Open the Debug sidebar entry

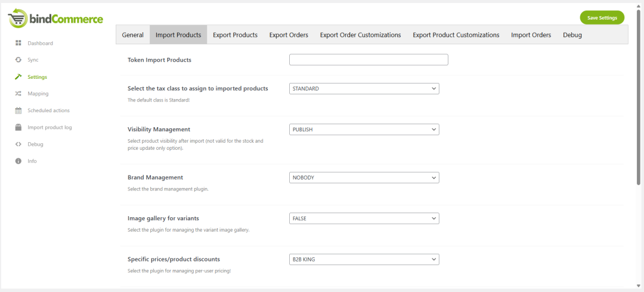pos(35,145)
